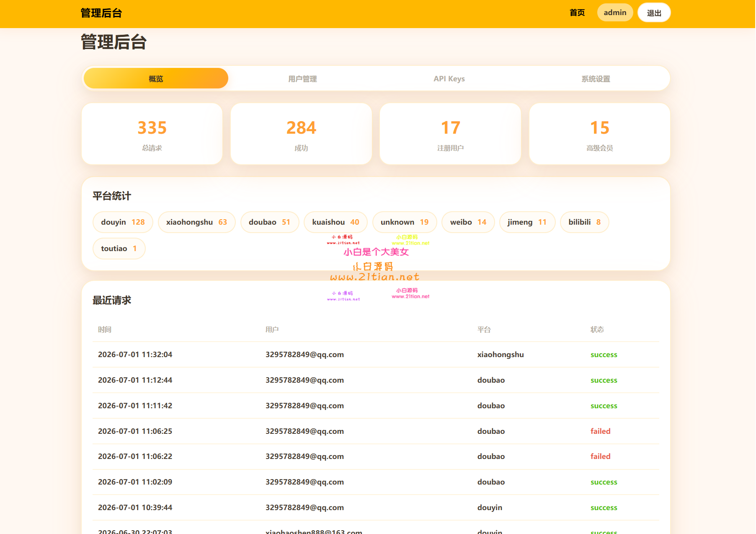The width and height of the screenshot is (756, 534).
Task: Select the bilibili 8 platform chip
Action: [x=584, y=222]
